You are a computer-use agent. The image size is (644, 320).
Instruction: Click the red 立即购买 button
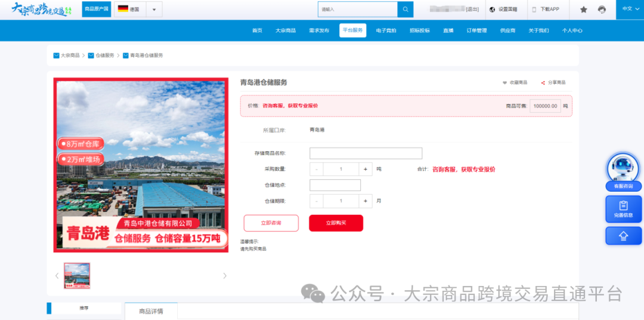(336, 223)
